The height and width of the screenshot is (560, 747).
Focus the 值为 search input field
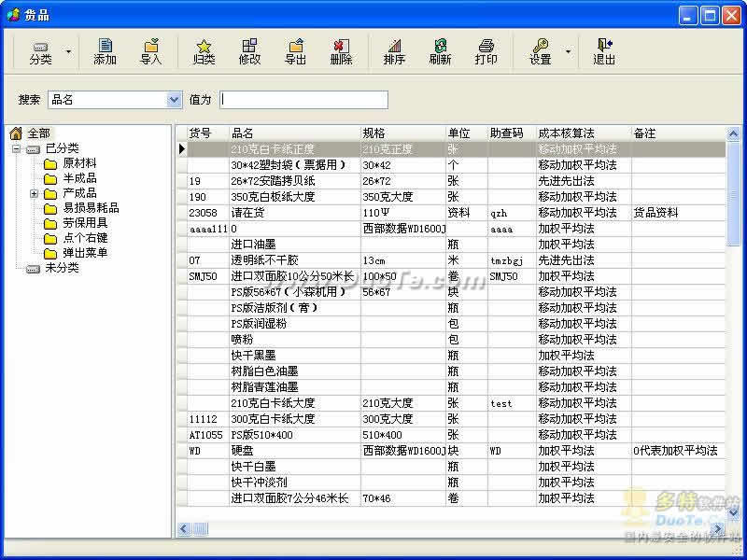click(304, 100)
